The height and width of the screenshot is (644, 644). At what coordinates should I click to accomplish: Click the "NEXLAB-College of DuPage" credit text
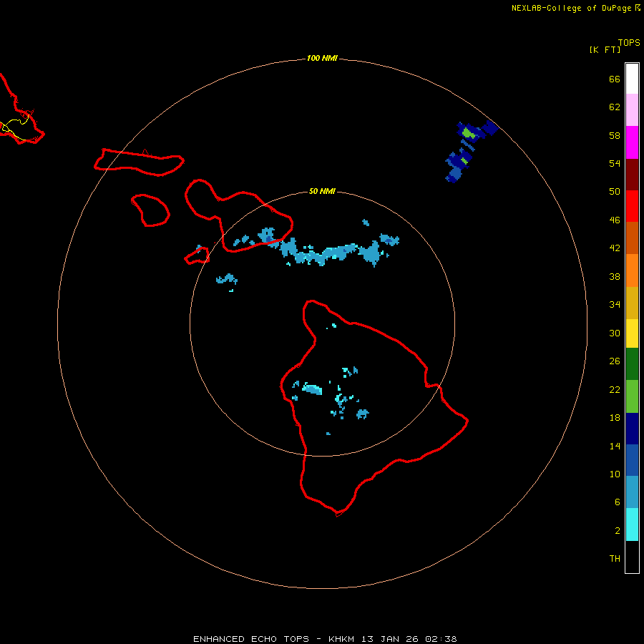(571, 8)
